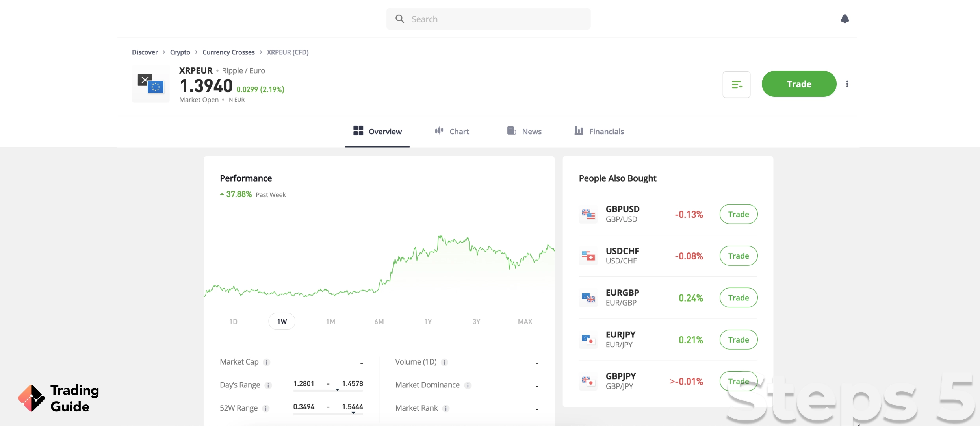Image resolution: width=980 pixels, height=426 pixels.
Task: Click the EURJPY flag icon
Action: click(x=588, y=339)
